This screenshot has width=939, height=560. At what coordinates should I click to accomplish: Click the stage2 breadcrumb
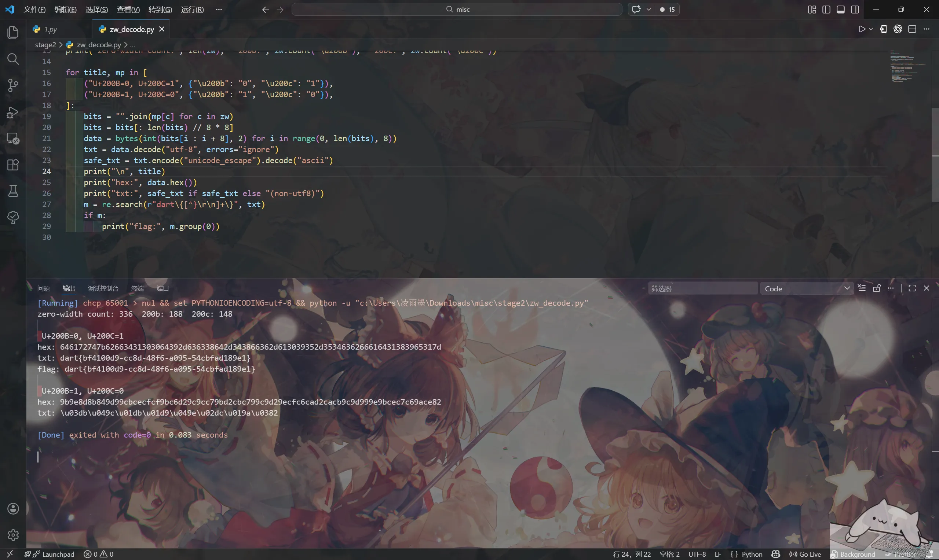[45, 44]
